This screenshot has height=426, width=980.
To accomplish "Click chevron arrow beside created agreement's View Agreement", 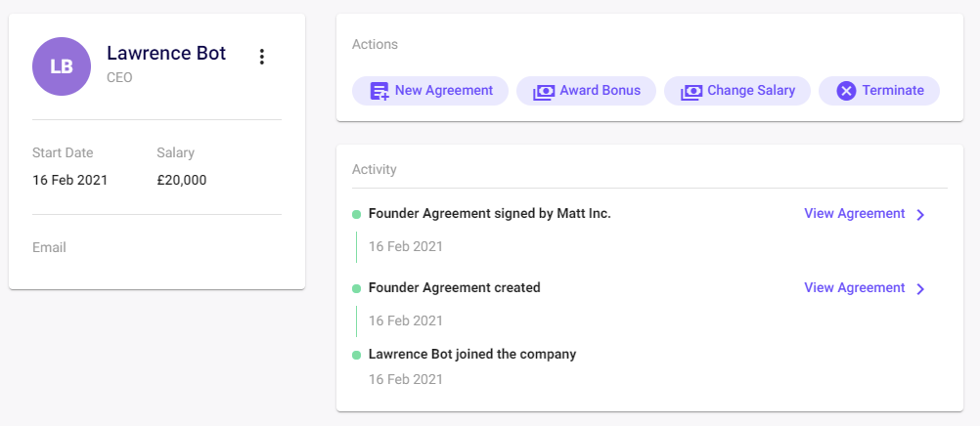I will [x=920, y=288].
